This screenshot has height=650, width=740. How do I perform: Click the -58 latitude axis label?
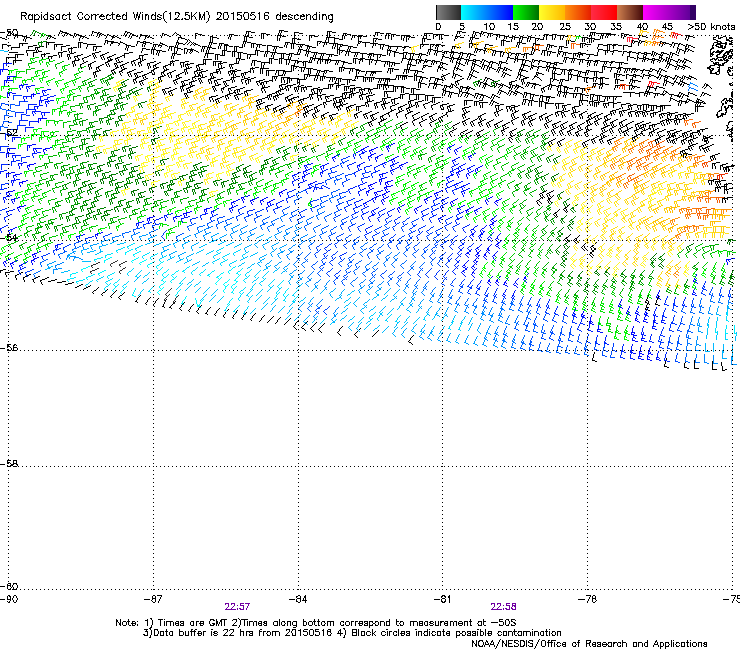coord(9,464)
